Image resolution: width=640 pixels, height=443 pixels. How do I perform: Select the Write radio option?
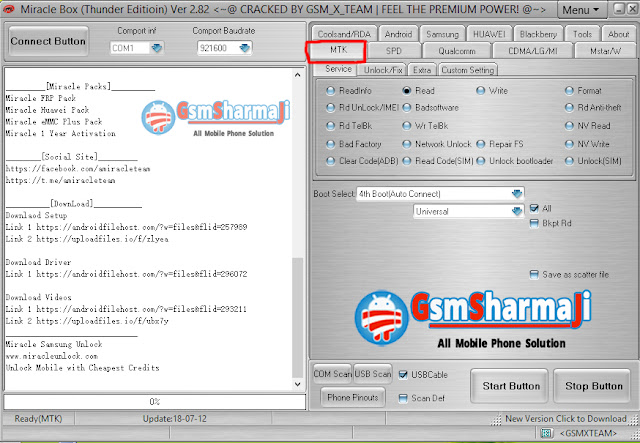click(x=481, y=91)
